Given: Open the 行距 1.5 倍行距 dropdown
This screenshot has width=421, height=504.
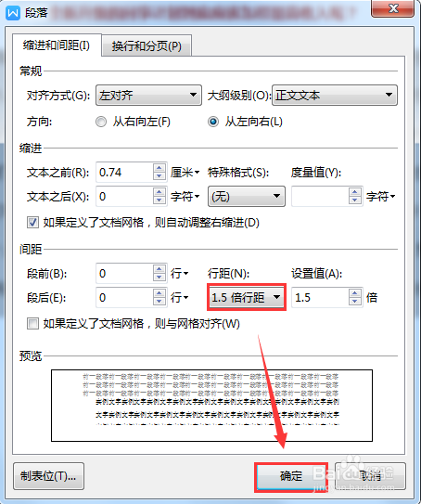Looking at the screenshot, I should click(x=247, y=297).
